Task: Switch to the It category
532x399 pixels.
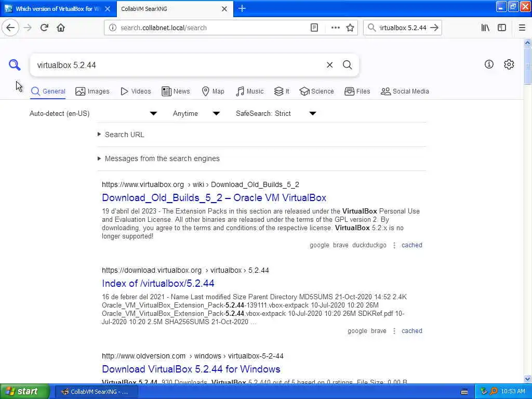Action: click(282, 91)
